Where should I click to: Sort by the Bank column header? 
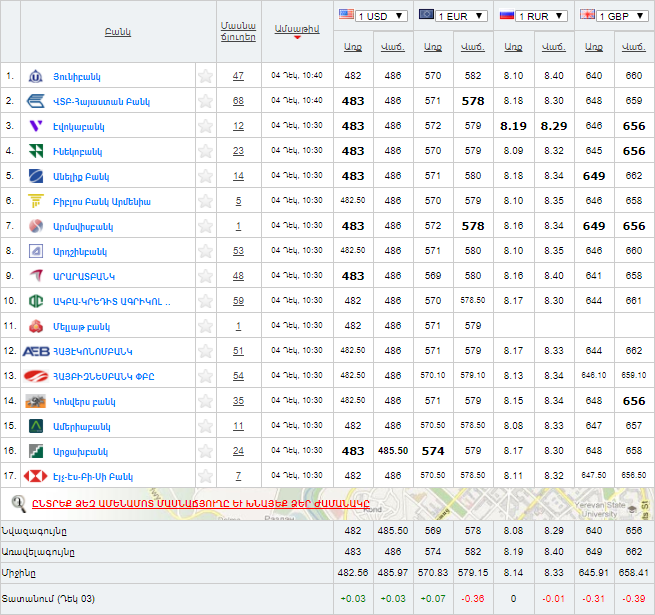coord(118,32)
